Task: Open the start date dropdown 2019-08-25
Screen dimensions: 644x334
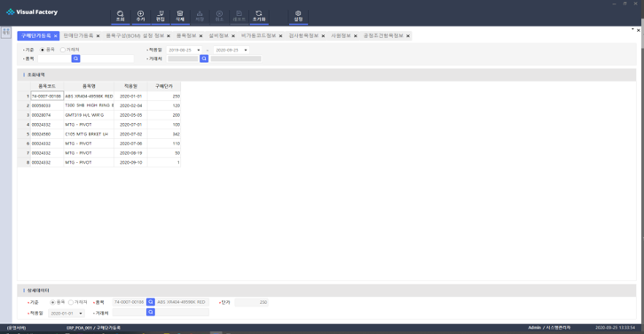Action: [x=199, y=50]
